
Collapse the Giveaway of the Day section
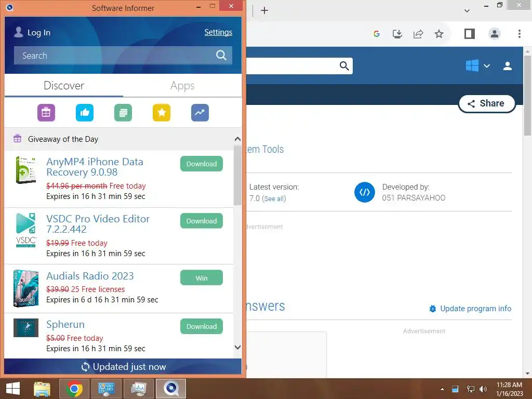click(x=237, y=139)
